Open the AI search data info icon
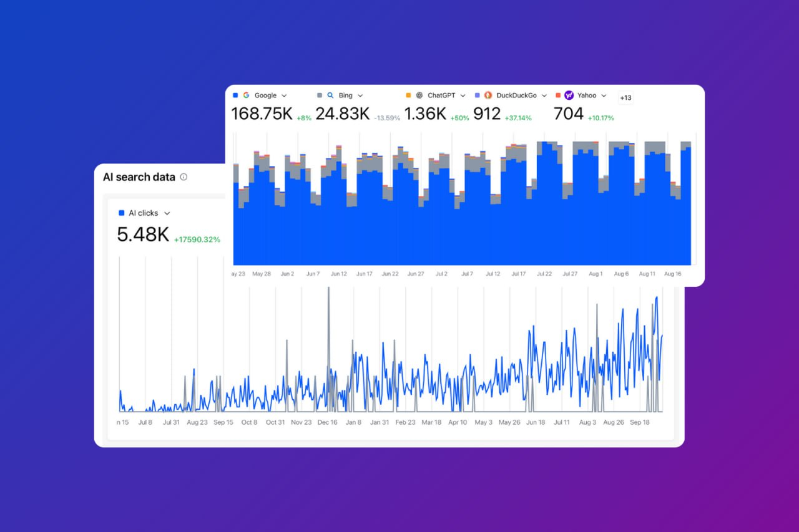 184,177
